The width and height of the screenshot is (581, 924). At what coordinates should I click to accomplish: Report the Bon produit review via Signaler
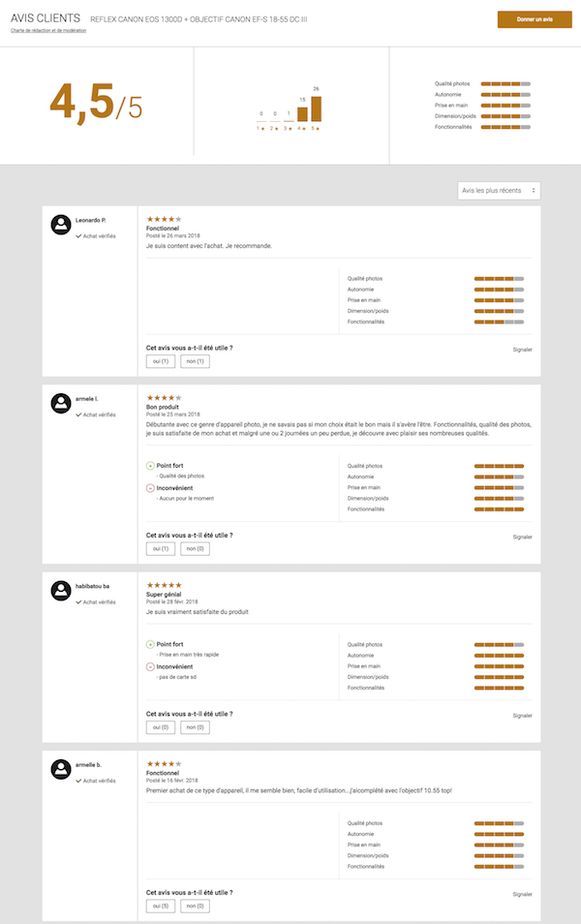point(522,536)
